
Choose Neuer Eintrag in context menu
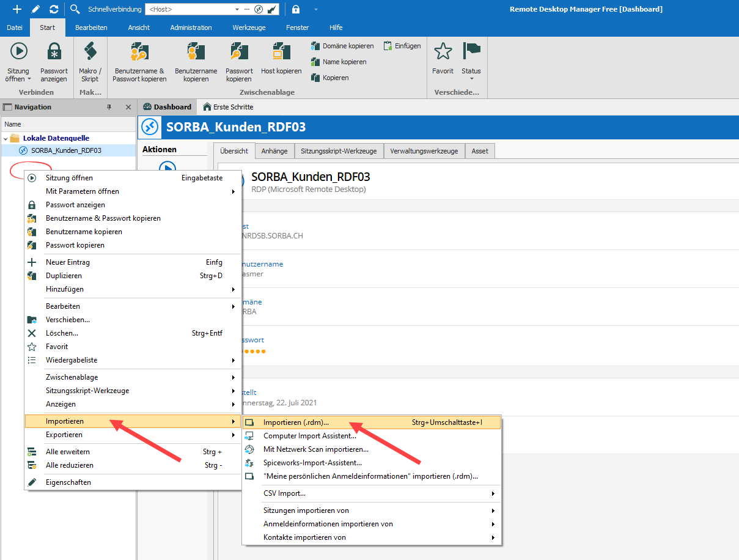click(x=133, y=262)
